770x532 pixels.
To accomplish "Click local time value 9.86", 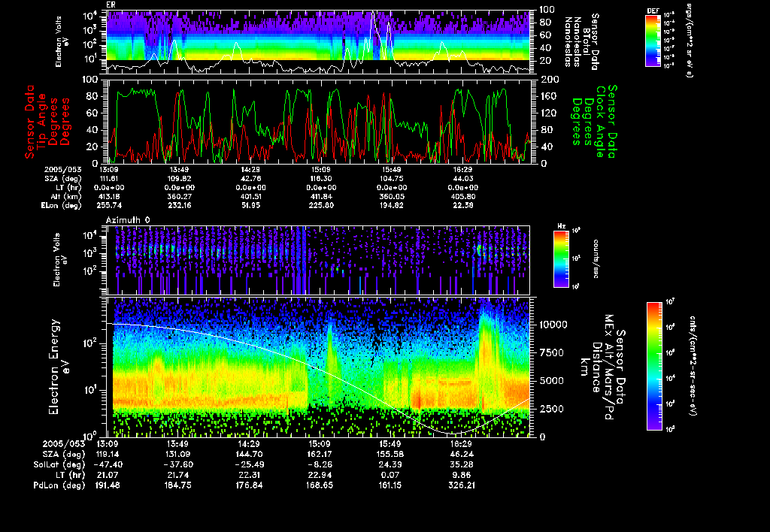I will click(x=462, y=475).
